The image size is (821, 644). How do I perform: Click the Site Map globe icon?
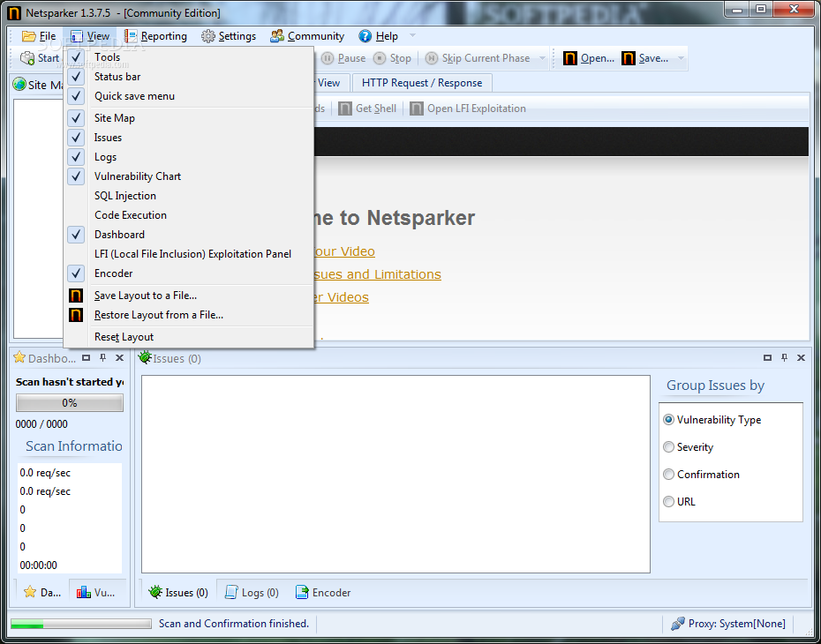coord(20,84)
